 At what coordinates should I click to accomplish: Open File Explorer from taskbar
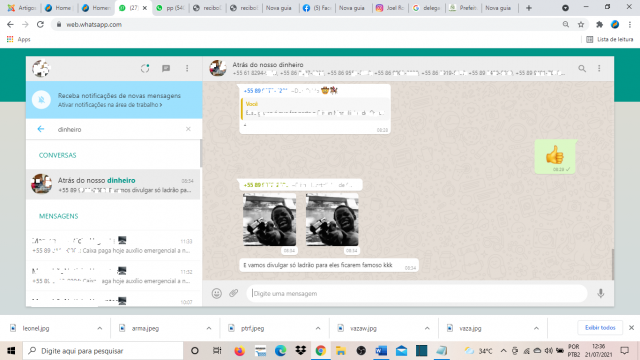[x=341, y=351]
